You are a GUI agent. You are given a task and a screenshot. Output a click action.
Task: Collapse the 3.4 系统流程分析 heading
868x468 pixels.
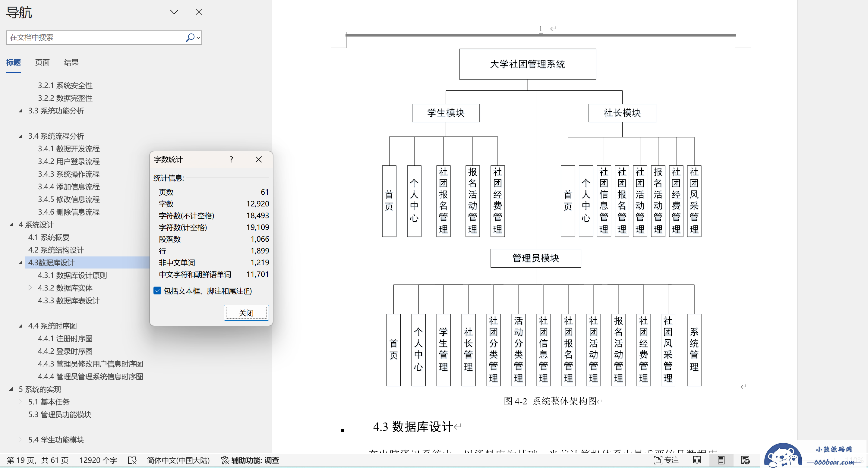[x=21, y=136]
